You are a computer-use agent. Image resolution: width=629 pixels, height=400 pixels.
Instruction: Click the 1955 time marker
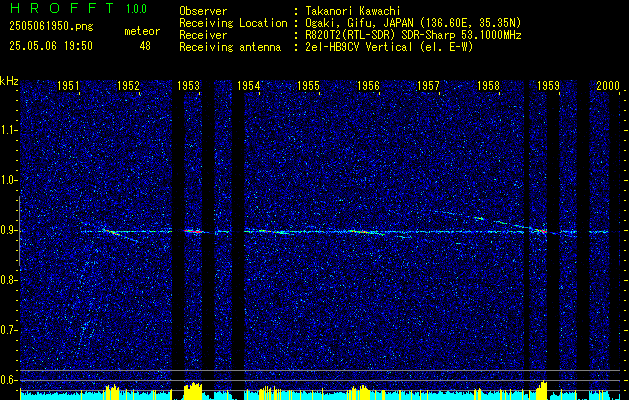click(x=308, y=85)
